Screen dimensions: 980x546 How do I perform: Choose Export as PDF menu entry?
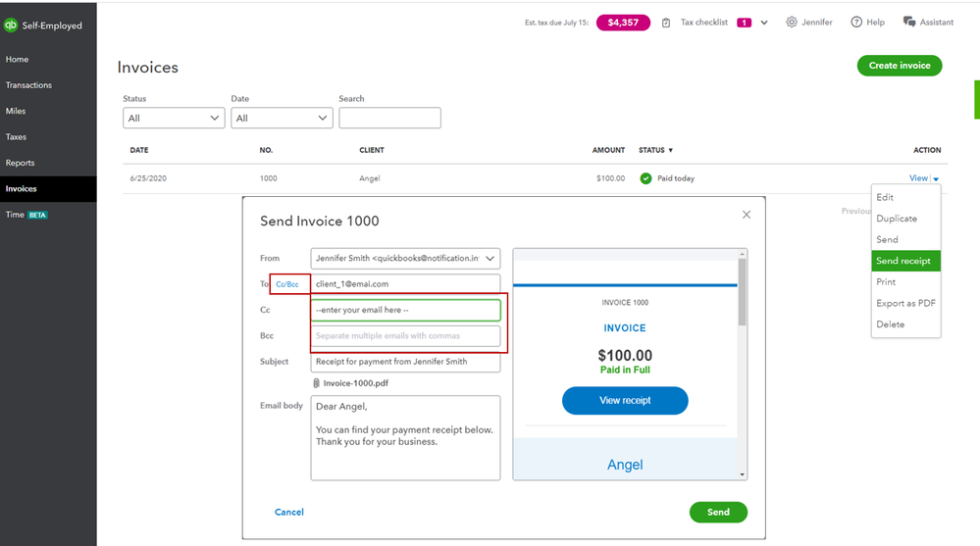(905, 303)
